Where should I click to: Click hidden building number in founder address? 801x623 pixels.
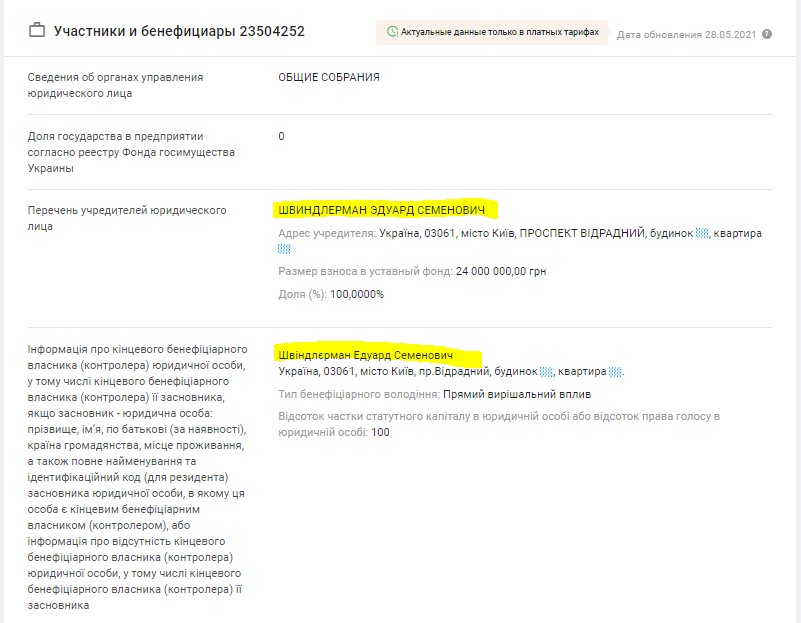pyautogui.click(x=702, y=233)
